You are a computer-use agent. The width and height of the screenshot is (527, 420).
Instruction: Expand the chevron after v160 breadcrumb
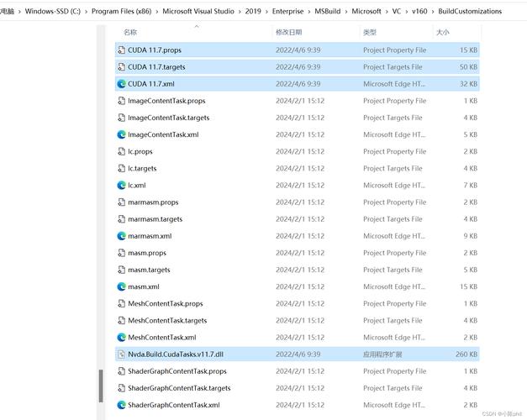pos(433,12)
